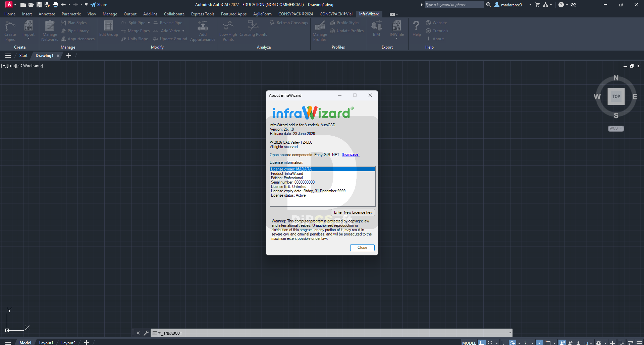Toggle MODEL space button in status bar
The height and width of the screenshot is (345, 644).
pos(469,343)
